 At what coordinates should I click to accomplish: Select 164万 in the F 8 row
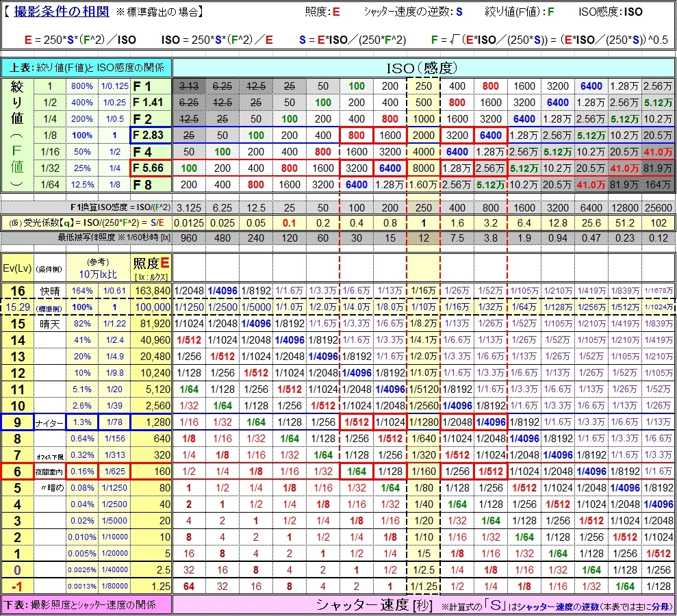[658, 185]
